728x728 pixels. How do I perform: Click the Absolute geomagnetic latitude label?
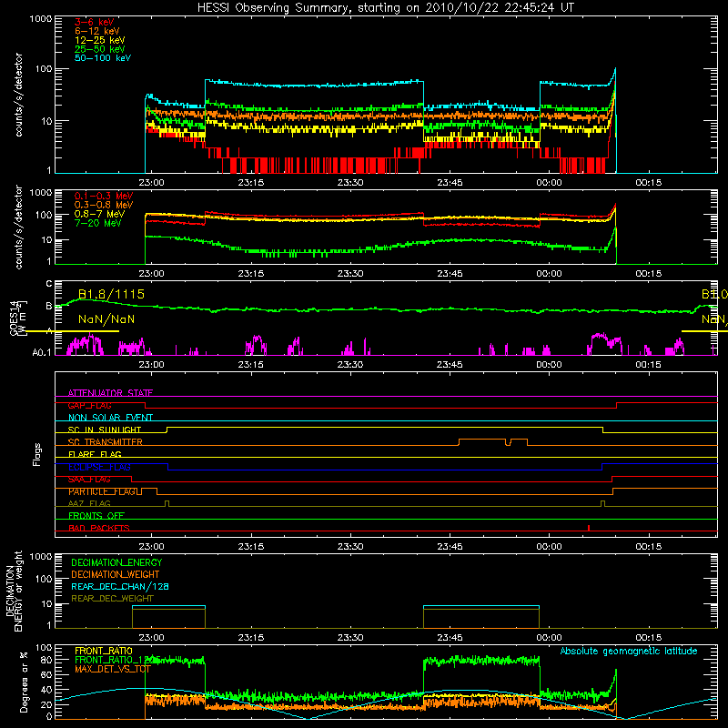629,652
